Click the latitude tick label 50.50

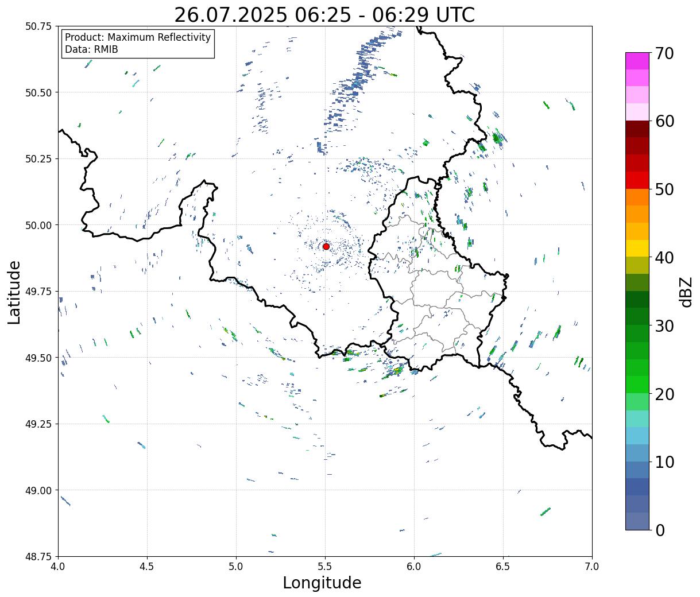coord(38,92)
